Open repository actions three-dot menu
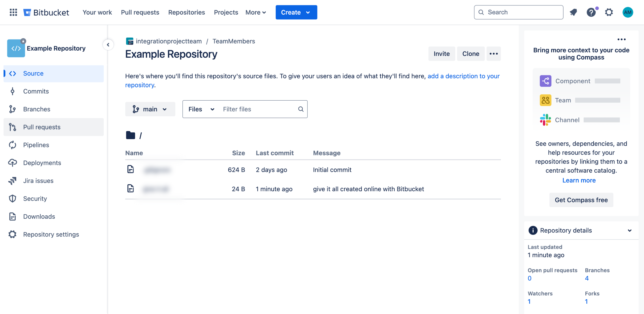This screenshot has width=644, height=314. click(x=494, y=54)
